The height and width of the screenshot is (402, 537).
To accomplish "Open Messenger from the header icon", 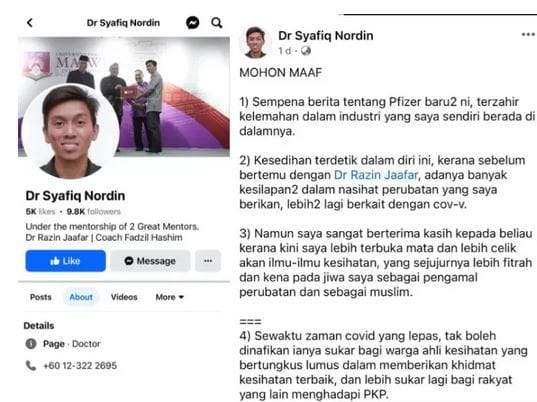I will pyautogui.click(x=193, y=23).
